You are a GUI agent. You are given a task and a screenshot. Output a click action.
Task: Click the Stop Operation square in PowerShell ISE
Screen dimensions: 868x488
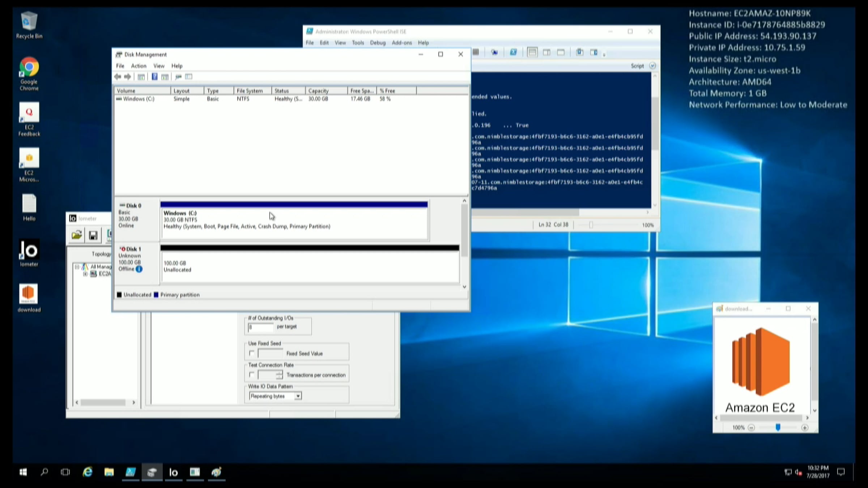click(476, 52)
